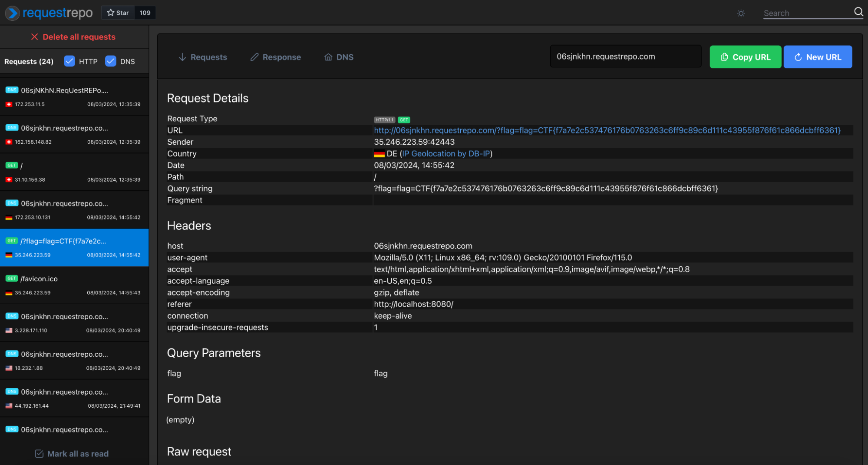
Task: Toggle the light/dark theme sun icon
Action: click(741, 13)
